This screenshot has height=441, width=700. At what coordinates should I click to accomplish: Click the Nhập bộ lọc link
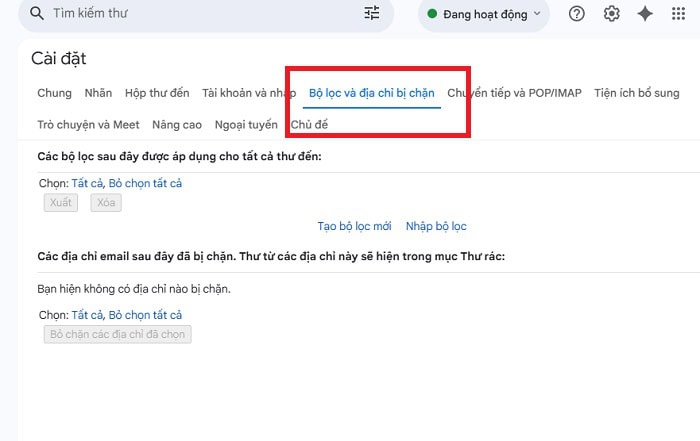pos(436,226)
